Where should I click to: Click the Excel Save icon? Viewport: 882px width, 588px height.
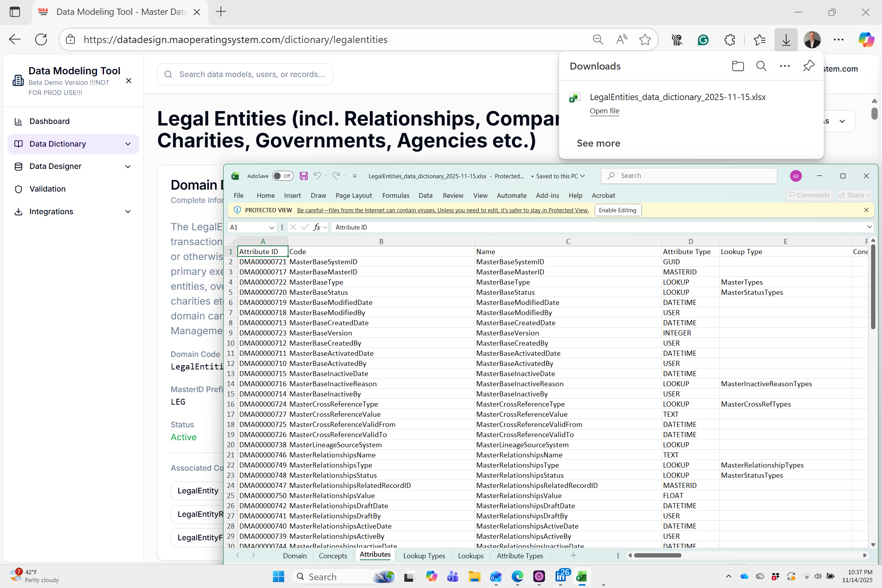click(x=303, y=176)
